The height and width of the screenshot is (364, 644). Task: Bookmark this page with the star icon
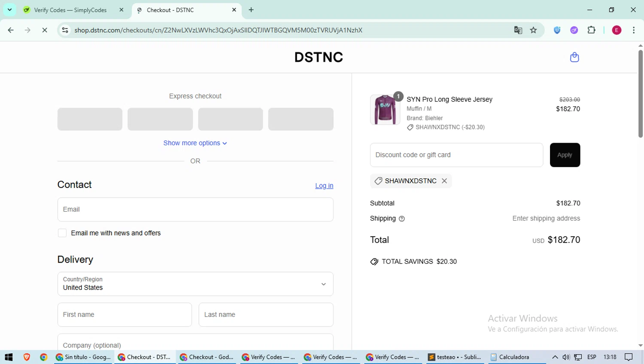[x=534, y=30]
